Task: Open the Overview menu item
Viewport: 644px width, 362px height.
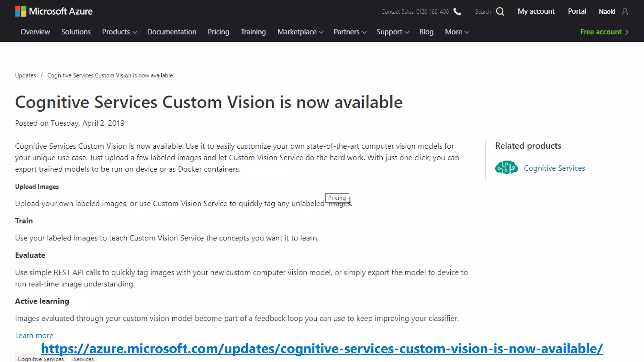Action: coord(35,32)
